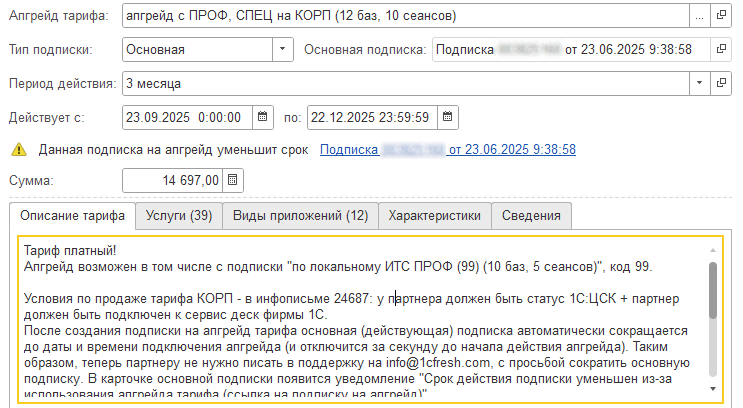Expand the Тип подписки dropdown
Image resolution: width=743 pixels, height=408 pixels.
tap(282, 48)
